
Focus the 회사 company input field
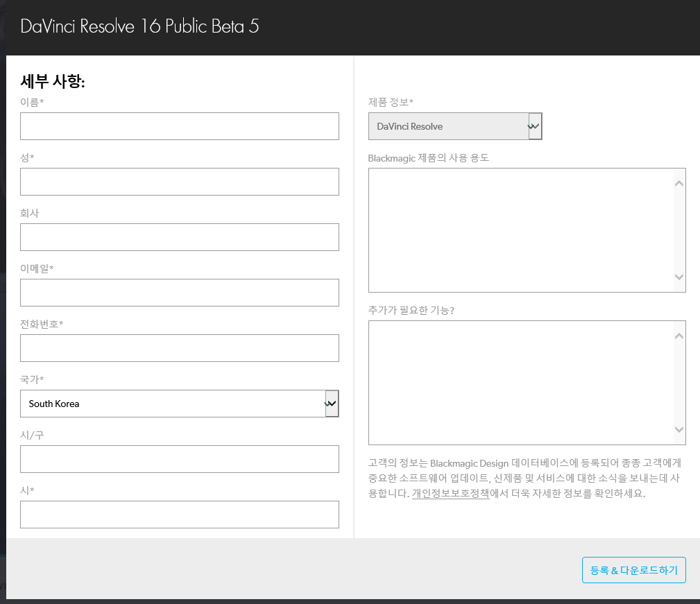click(180, 237)
